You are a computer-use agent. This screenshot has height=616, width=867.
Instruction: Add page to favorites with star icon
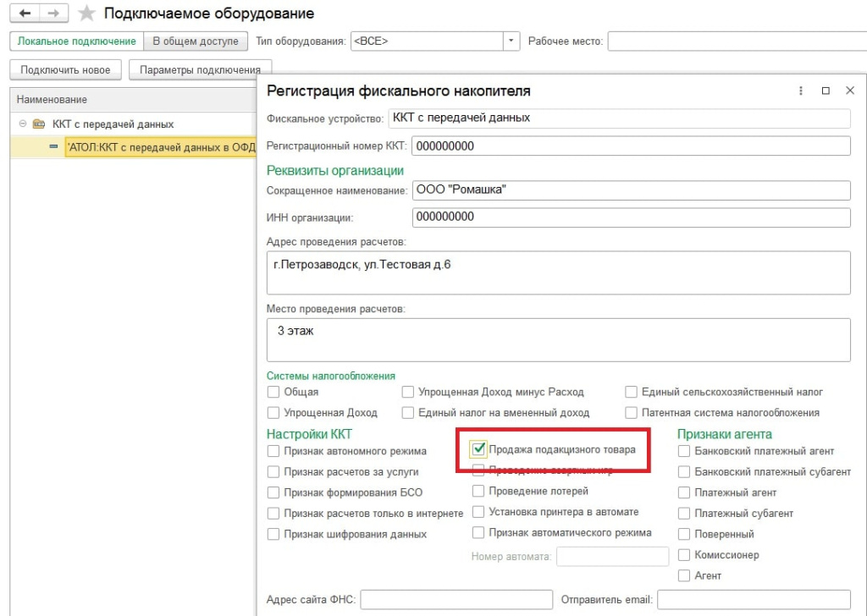pos(86,14)
